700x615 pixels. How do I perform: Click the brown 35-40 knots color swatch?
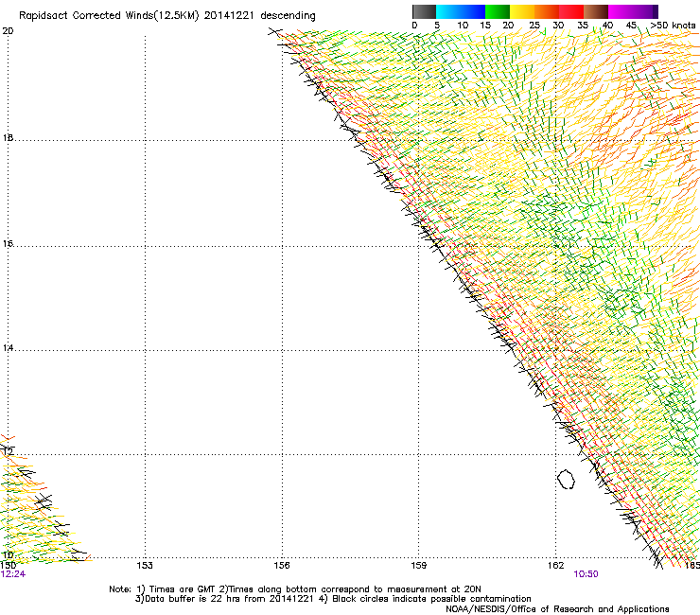[x=596, y=11]
